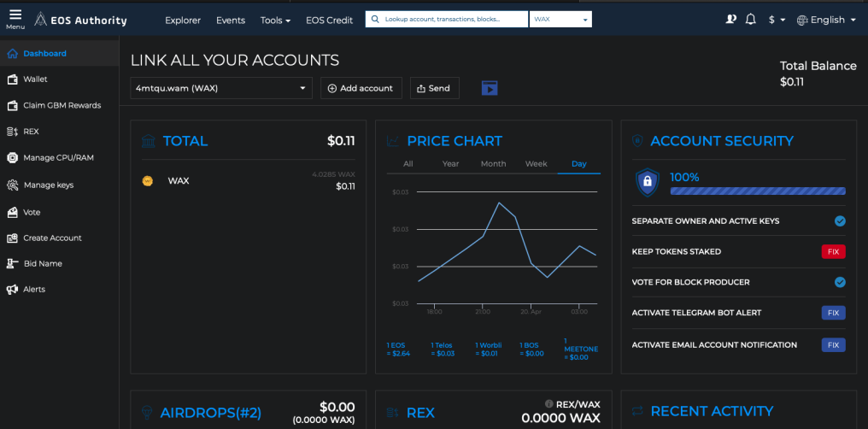This screenshot has width=868, height=429.
Task: Click the Separate Owner and Active Keys checkmark
Action: tap(840, 220)
